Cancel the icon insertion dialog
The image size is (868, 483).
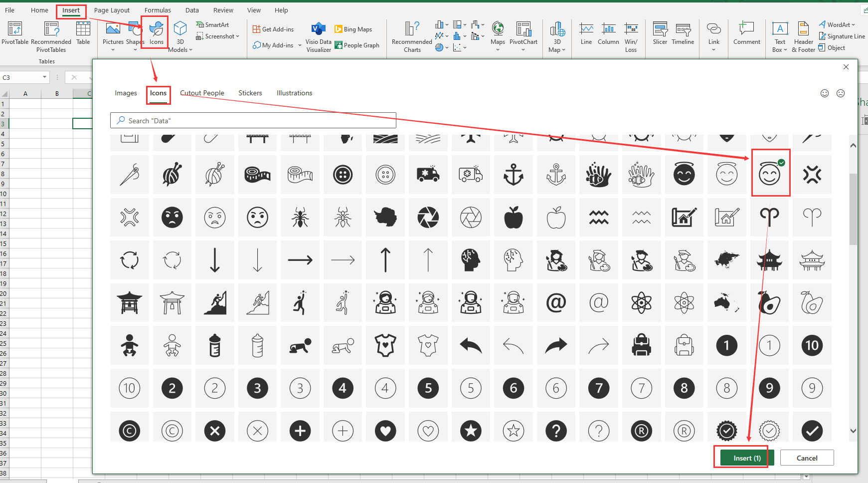click(x=806, y=458)
